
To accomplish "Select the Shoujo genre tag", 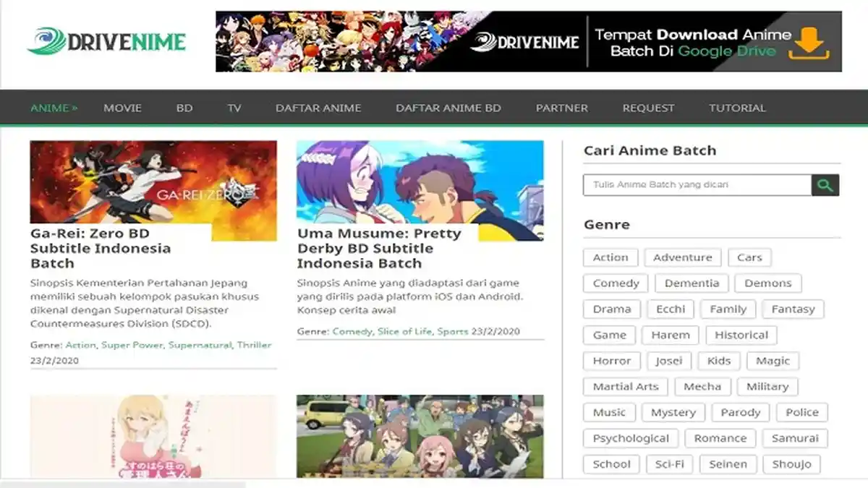I will pos(792,464).
